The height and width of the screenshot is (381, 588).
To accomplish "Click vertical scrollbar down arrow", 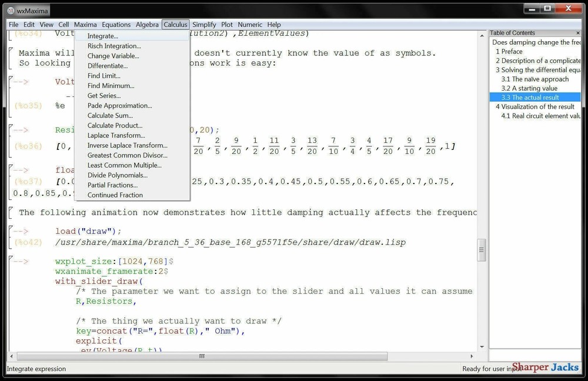I will click(x=482, y=347).
